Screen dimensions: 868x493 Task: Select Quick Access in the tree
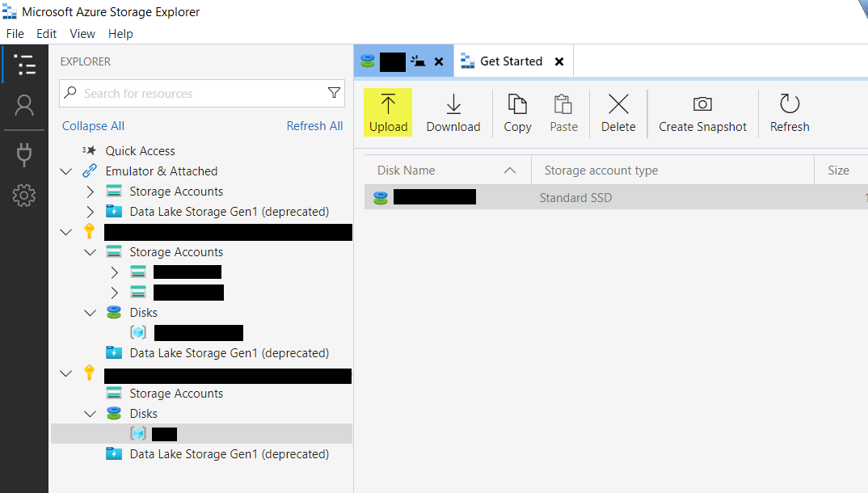pos(140,150)
